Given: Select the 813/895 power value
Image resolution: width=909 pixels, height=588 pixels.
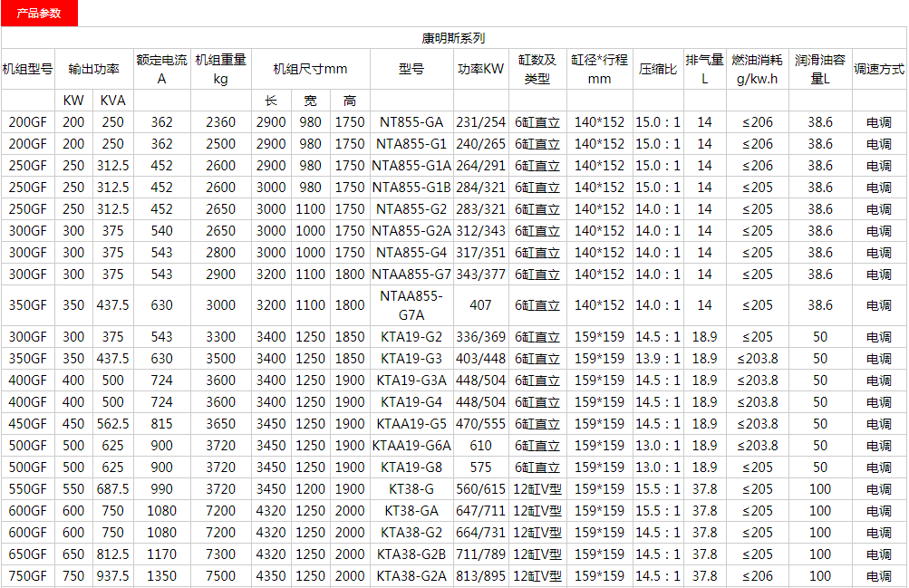Looking at the screenshot, I should click(x=480, y=576).
